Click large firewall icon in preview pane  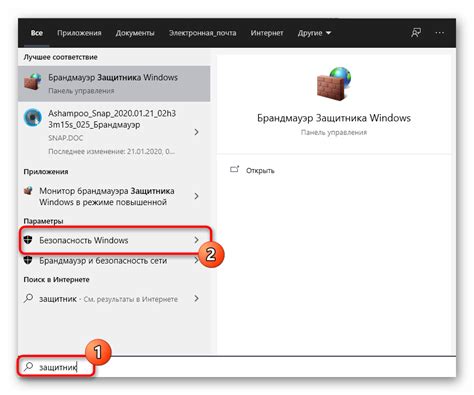pyautogui.click(x=334, y=84)
